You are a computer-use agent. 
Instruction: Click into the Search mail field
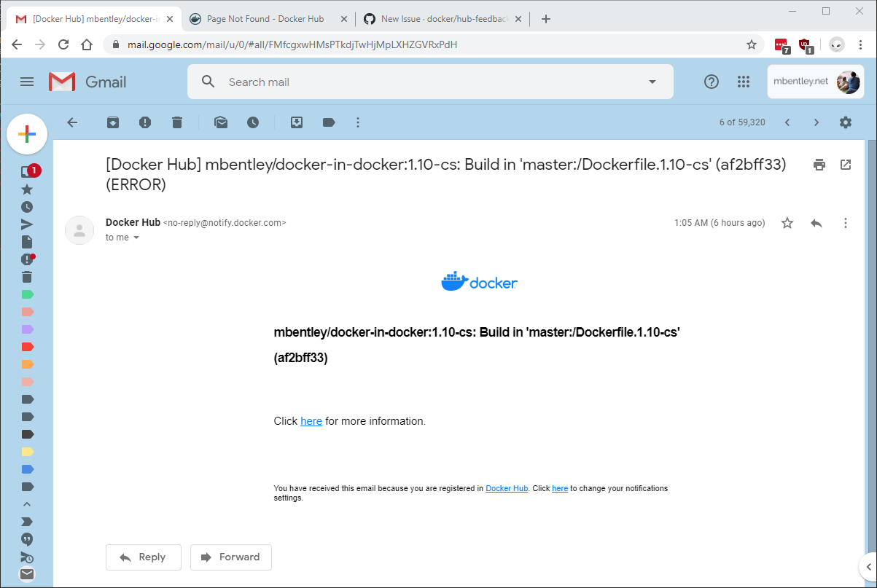[x=430, y=82]
